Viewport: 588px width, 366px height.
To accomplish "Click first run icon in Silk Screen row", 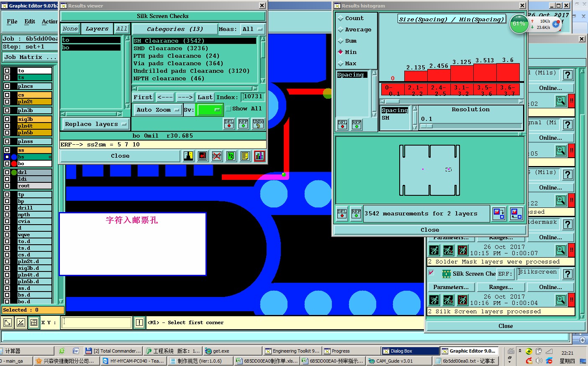I will [x=434, y=300].
